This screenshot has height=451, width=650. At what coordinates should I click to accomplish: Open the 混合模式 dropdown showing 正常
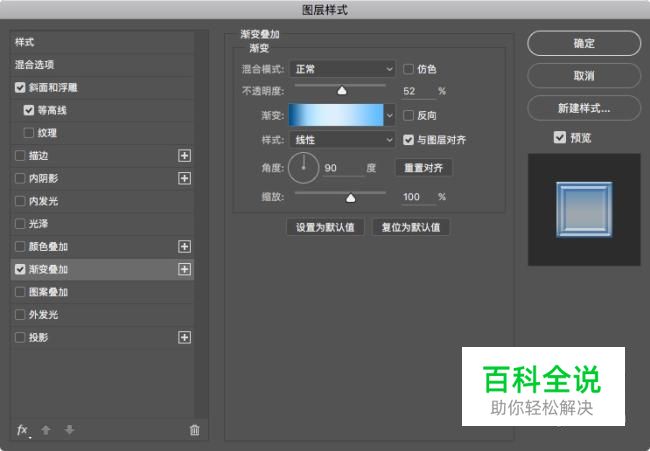(342, 69)
